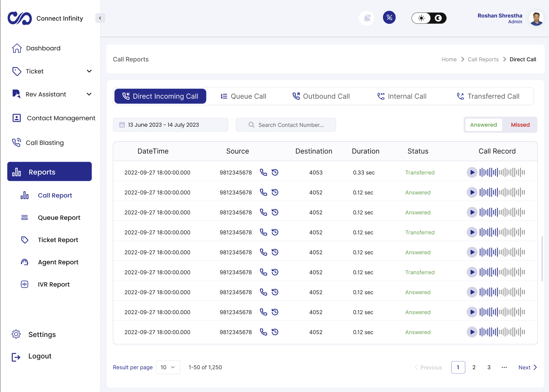Screen dimensions: 549x392
Task: Seek the waveform in the fourth table row
Action: (502, 232)
